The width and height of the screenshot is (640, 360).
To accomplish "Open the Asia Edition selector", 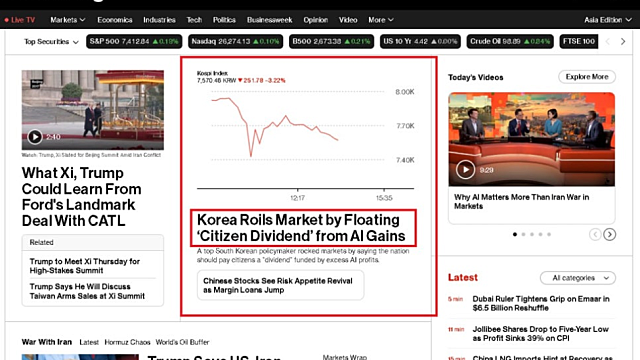I will click(608, 20).
